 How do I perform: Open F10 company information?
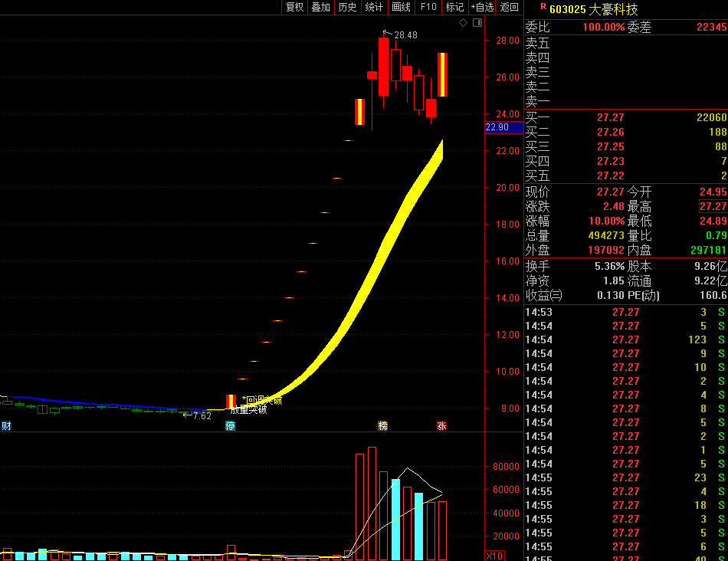tap(428, 7)
